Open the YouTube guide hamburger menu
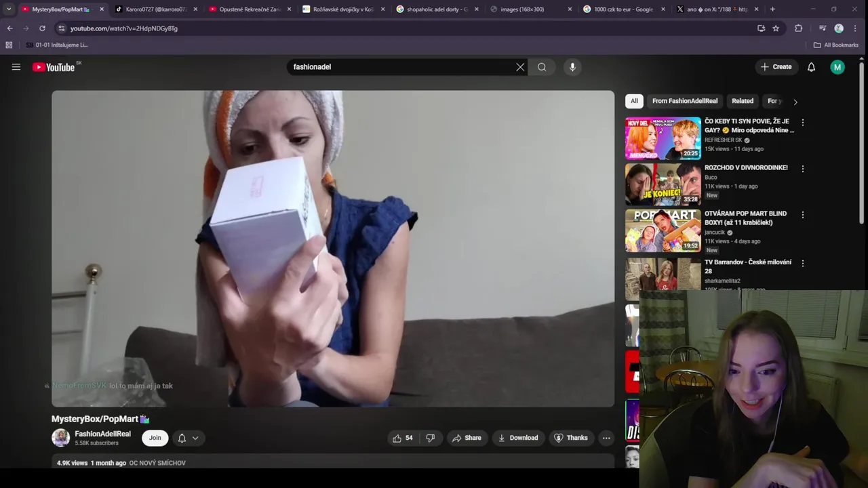 click(16, 67)
